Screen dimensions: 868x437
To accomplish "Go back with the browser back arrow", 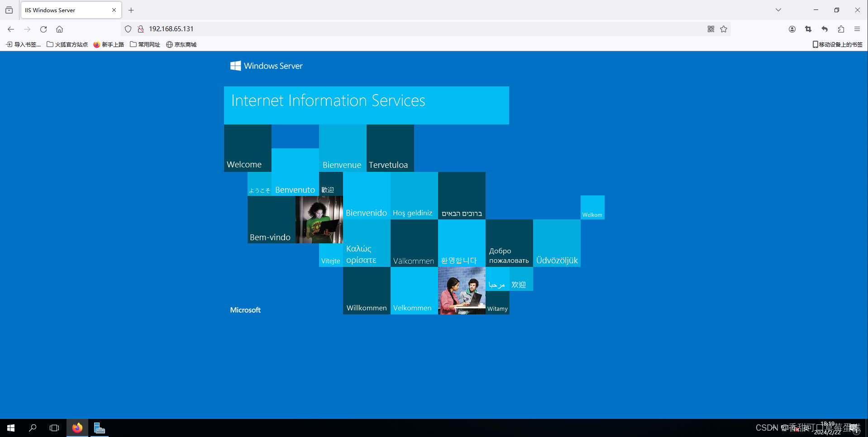I will 11,29.
